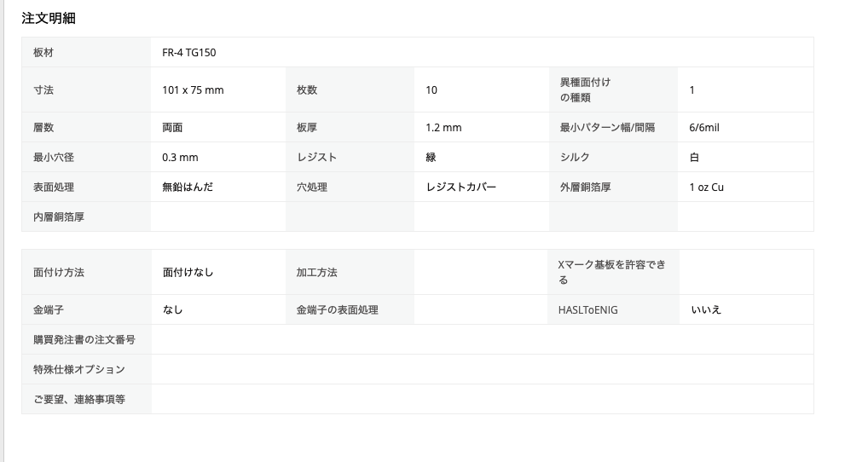Click the empty ご要望、連絡事項等 field
Screen dimensions: 868x462
(482, 400)
